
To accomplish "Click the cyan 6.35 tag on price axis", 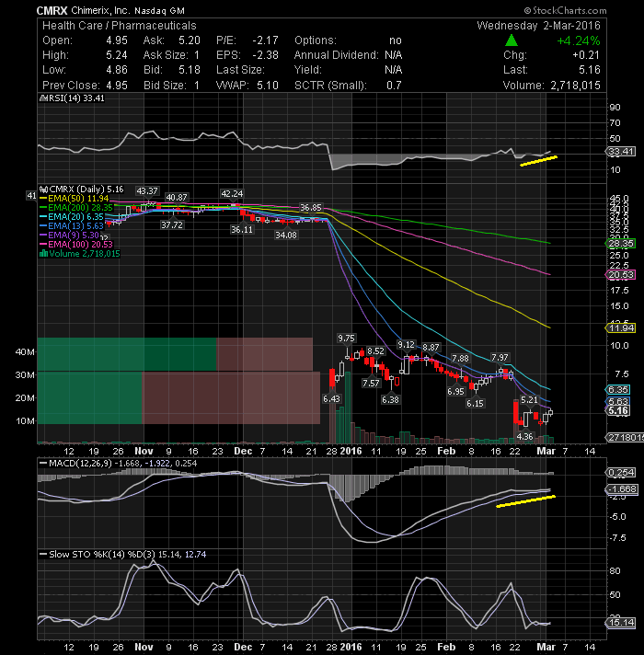I will [618, 390].
